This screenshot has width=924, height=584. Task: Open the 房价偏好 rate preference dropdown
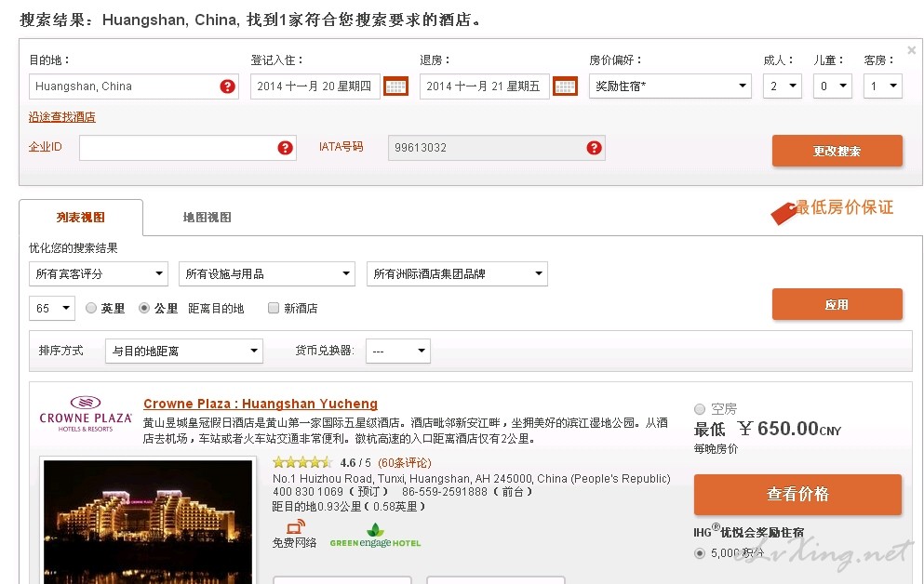[670, 86]
